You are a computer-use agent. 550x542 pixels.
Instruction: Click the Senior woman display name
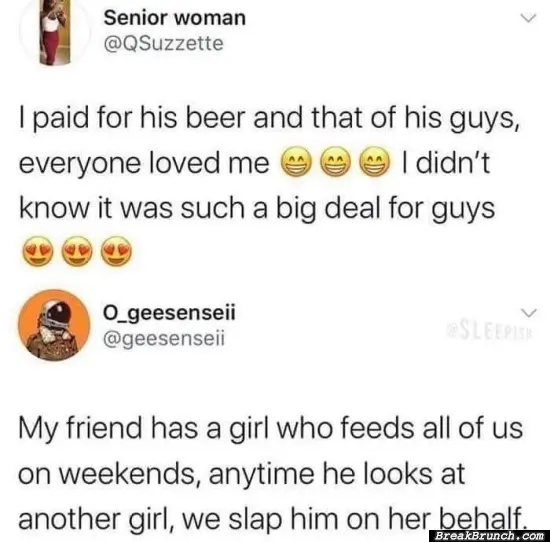(175, 18)
